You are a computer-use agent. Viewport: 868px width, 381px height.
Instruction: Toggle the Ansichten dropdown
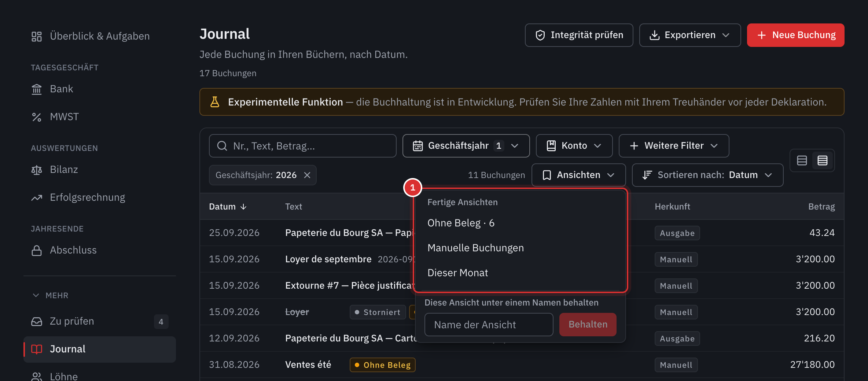[579, 175]
